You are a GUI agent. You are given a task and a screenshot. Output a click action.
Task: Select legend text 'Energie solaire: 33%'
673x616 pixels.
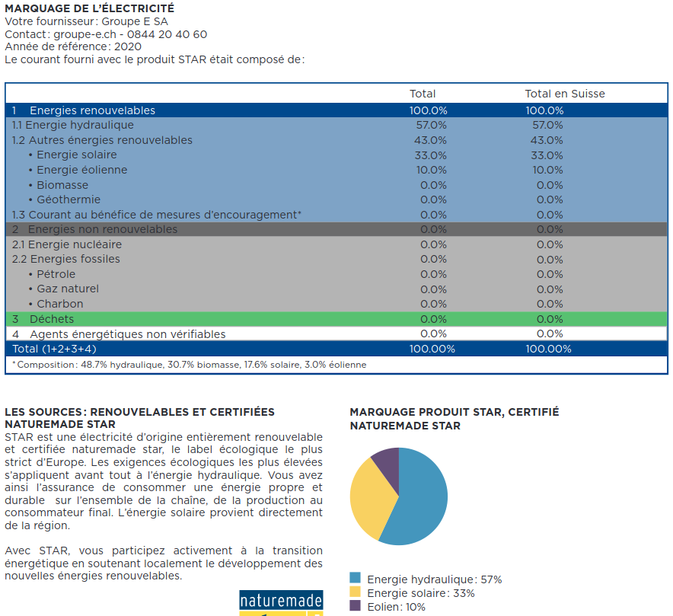[421, 593]
